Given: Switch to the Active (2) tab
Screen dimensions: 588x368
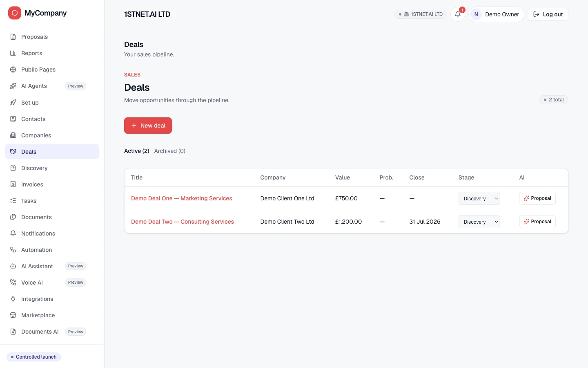Looking at the screenshot, I should pos(137,151).
